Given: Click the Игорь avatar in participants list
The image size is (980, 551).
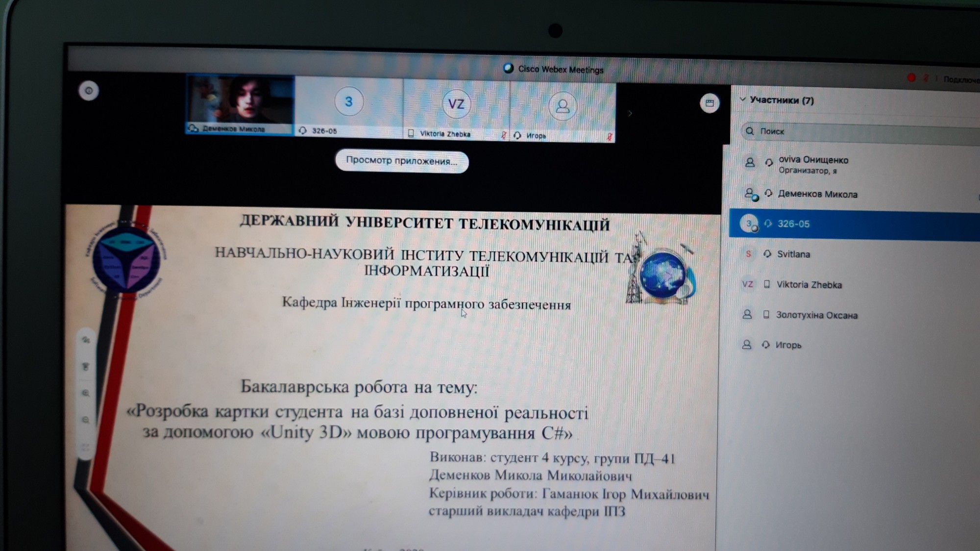Looking at the screenshot, I should pyautogui.click(x=747, y=345).
